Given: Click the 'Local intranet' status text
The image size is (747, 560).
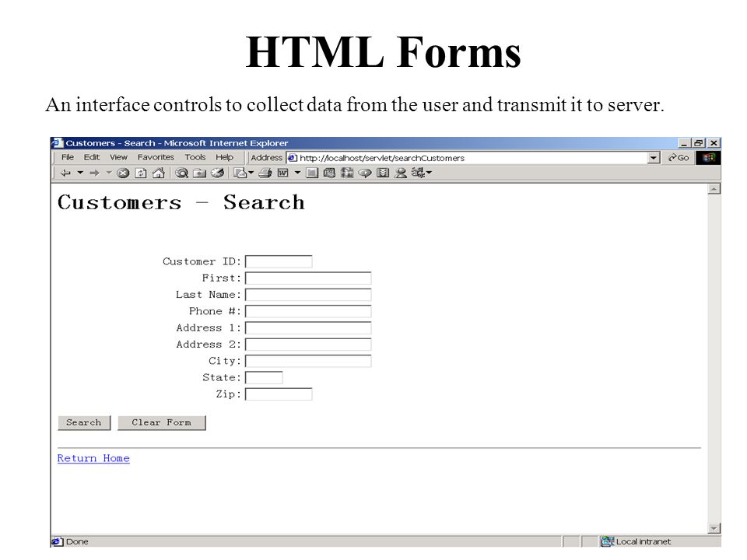Looking at the screenshot, I should [x=644, y=541].
